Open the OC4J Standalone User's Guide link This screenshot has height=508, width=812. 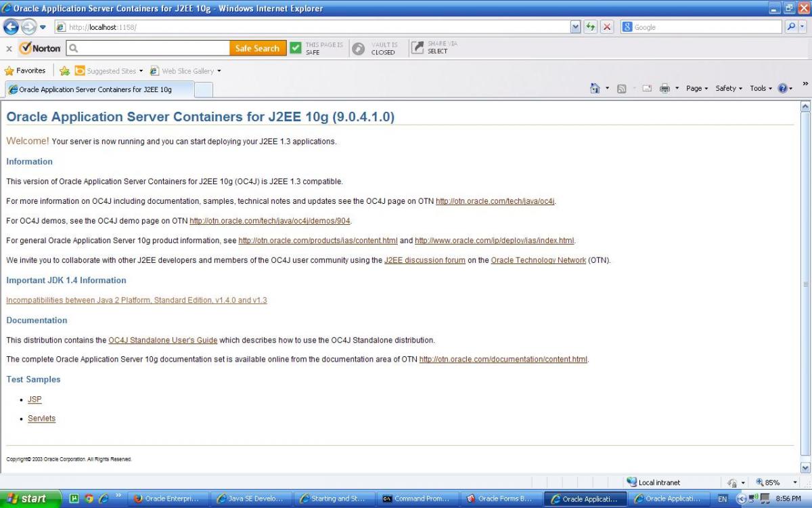[x=162, y=341]
